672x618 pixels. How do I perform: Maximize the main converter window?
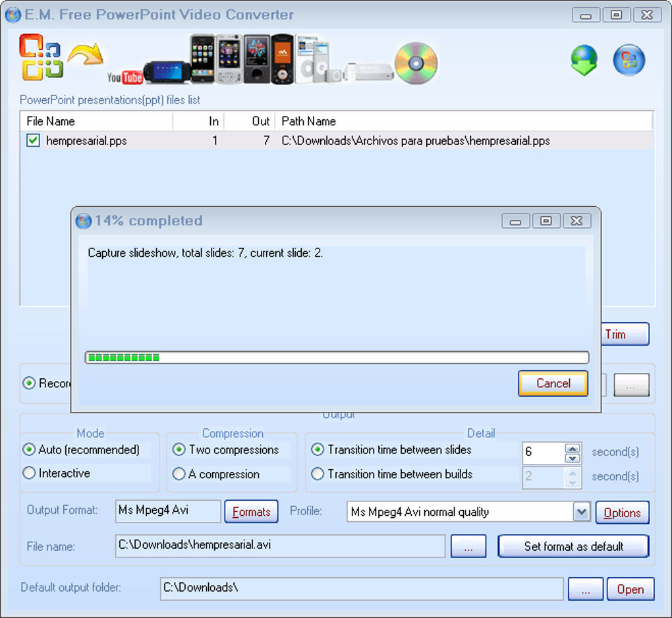[616, 15]
